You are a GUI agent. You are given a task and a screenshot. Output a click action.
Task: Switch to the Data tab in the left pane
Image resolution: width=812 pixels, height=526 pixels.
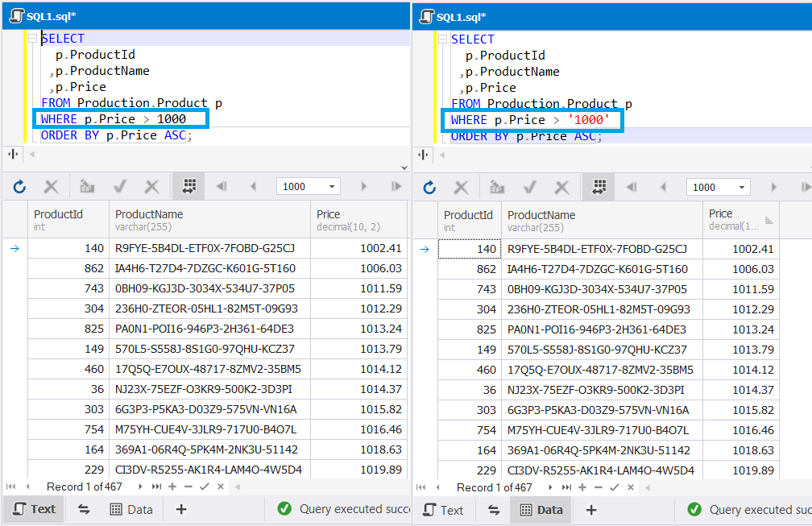click(x=131, y=509)
